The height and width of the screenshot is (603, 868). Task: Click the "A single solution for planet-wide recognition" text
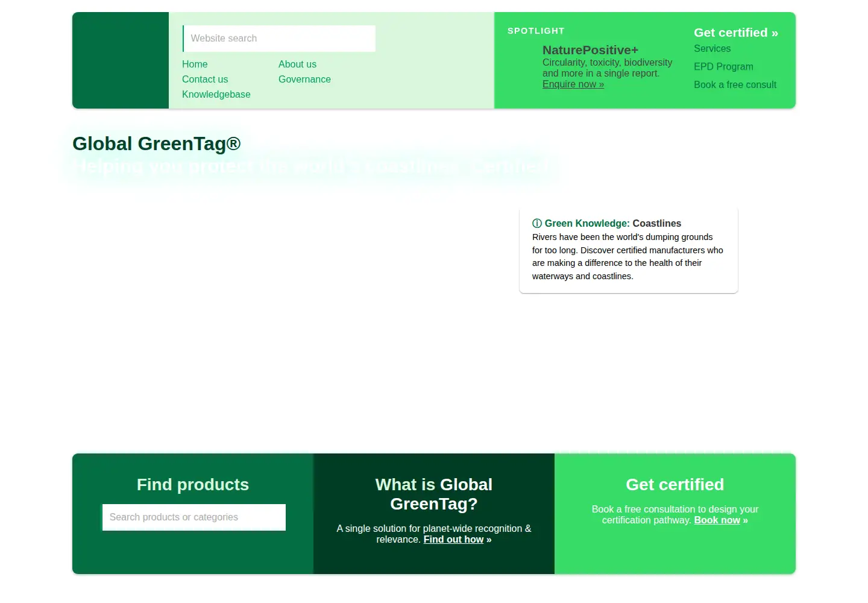(434, 534)
